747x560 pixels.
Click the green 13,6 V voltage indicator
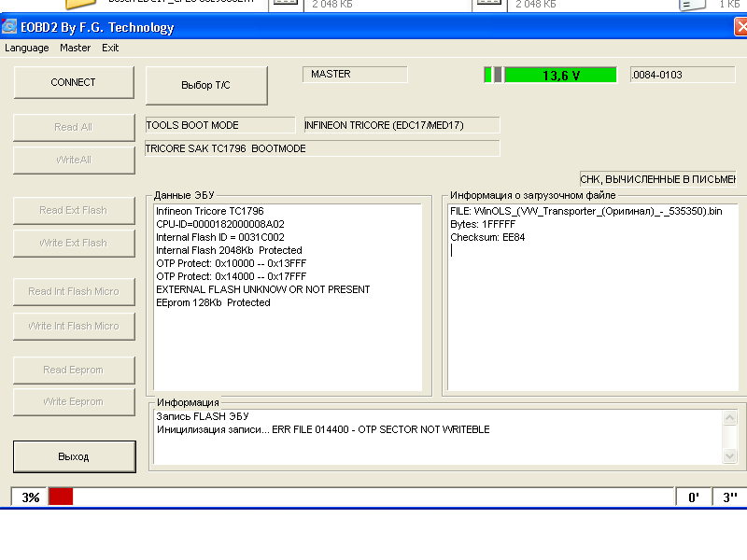tap(560, 76)
